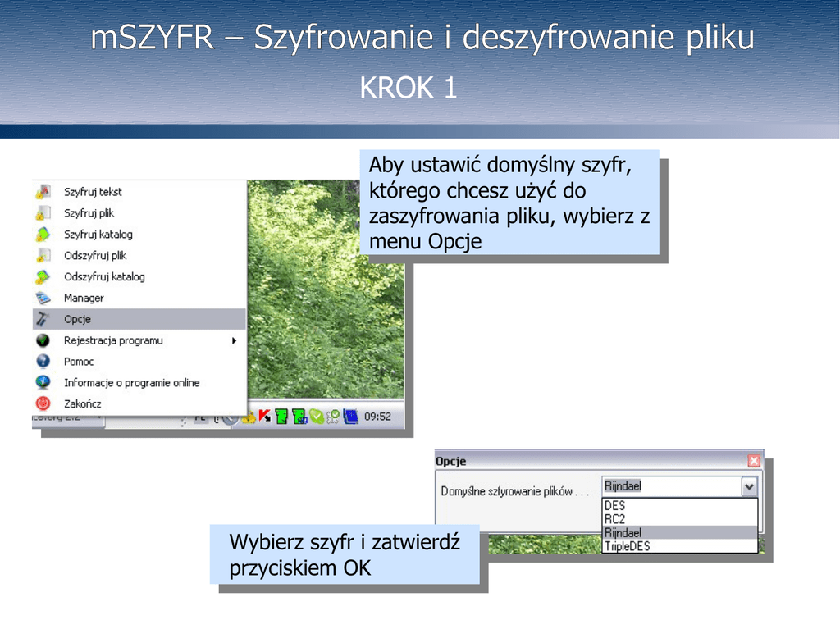Close the Opcje dialog window
The image size is (840, 629).
coord(754,461)
